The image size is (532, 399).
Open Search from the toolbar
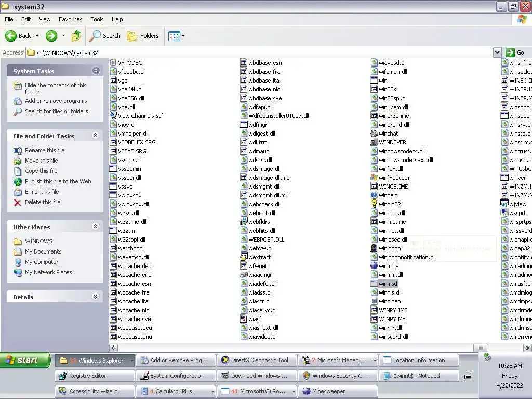coord(104,36)
